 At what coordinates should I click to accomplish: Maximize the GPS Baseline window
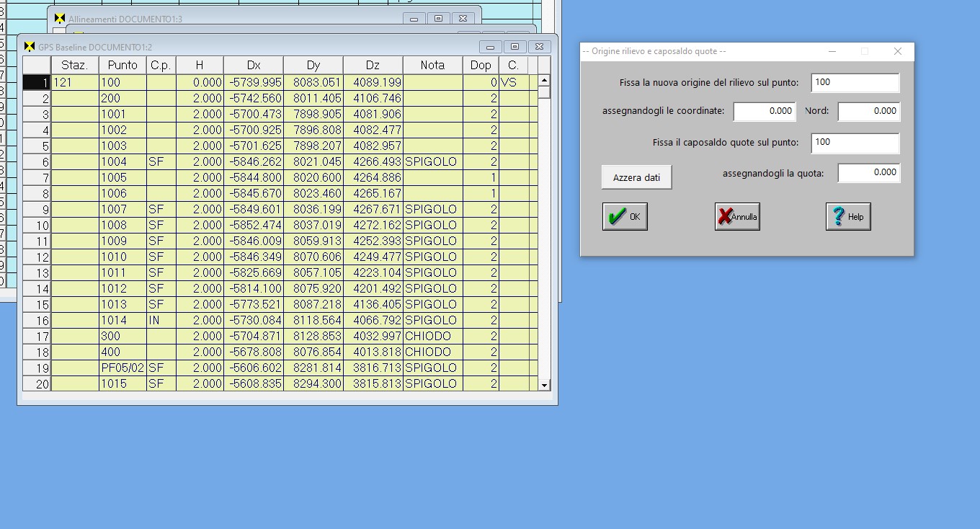(514, 47)
